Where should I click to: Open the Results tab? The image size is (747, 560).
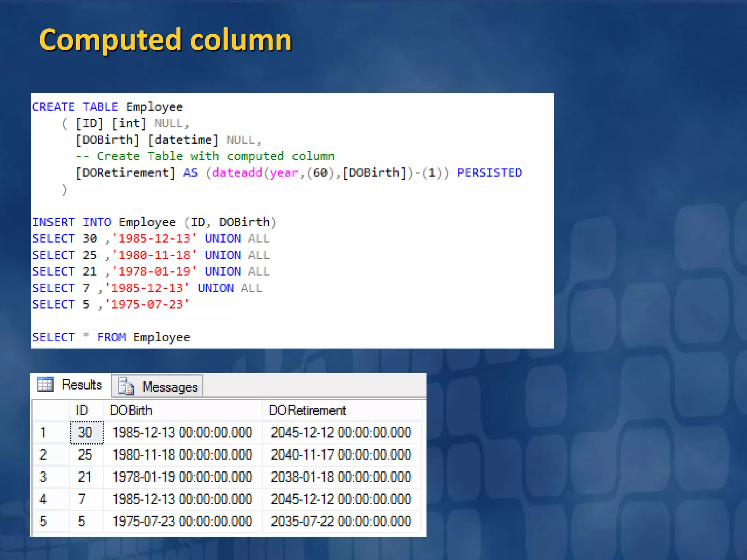point(71,385)
